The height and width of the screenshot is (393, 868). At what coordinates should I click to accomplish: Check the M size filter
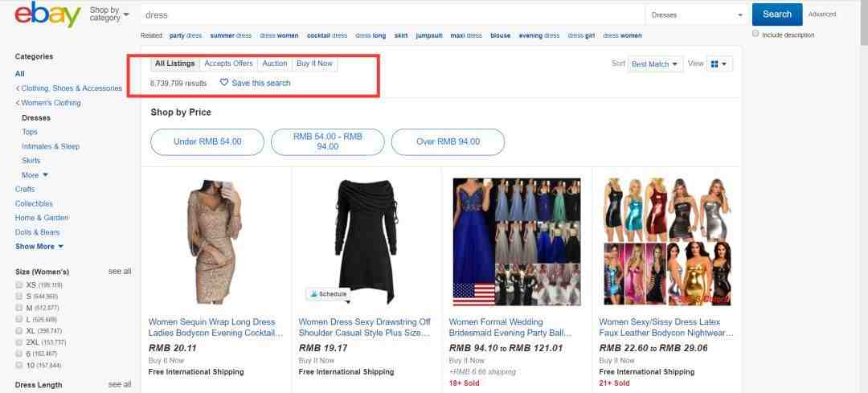[18, 308]
